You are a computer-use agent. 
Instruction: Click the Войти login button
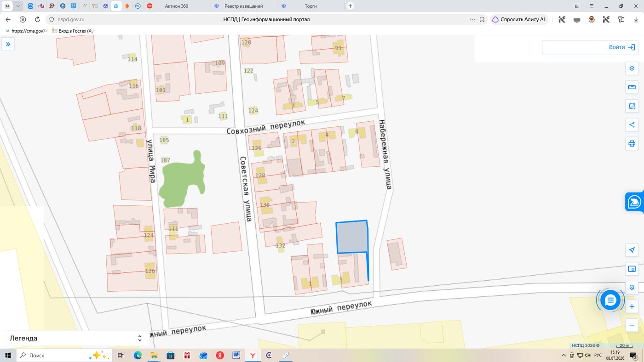[x=590, y=47]
